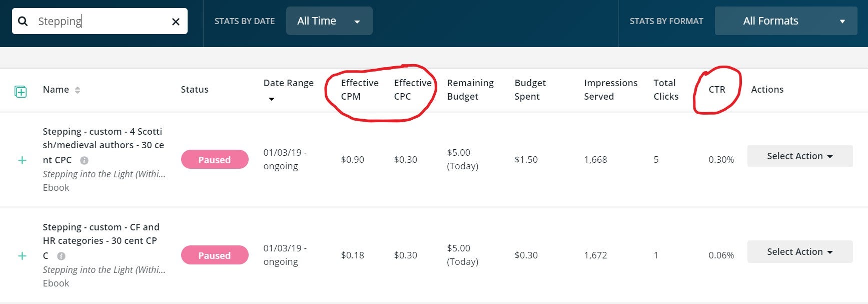Clear the search field with X
Image resolution: width=868 pixels, height=304 pixels.
pyautogui.click(x=176, y=22)
